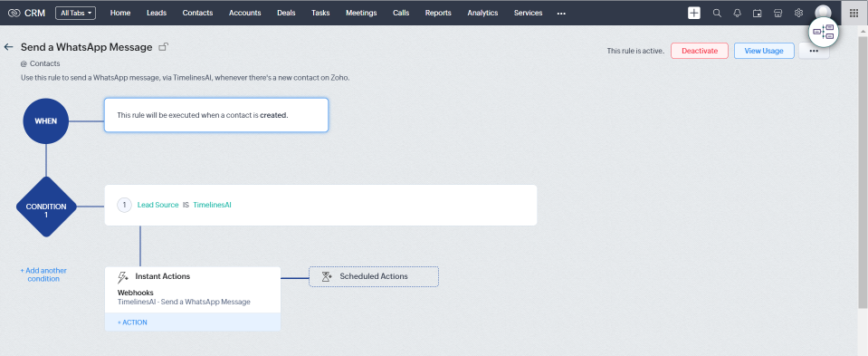Click the Instant Actions lightning icon
This screenshot has height=356, width=868.
[123, 277]
